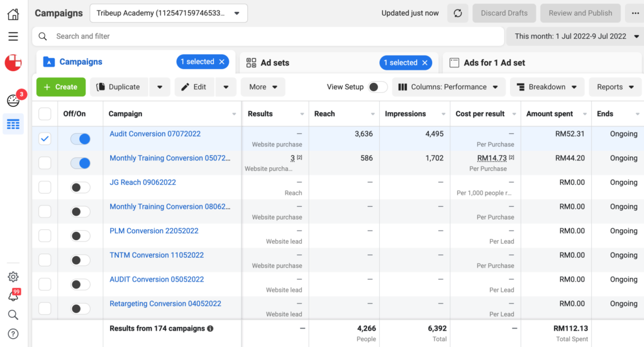
Task: Tick the select-all header checkbox
Action: click(x=45, y=114)
